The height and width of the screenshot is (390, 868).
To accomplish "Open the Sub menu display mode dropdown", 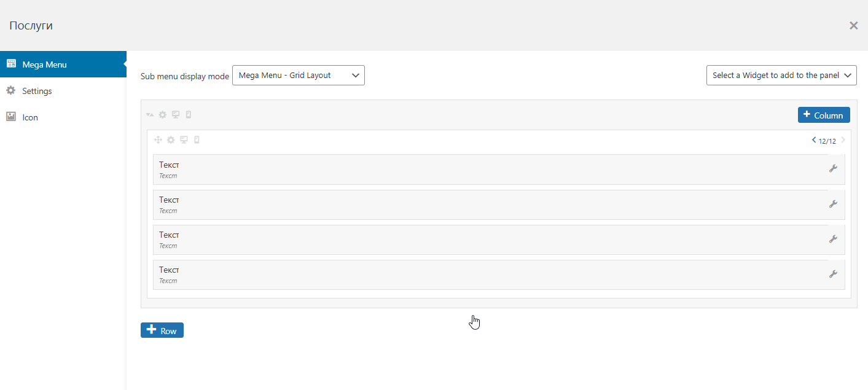I will click(x=299, y=76).
